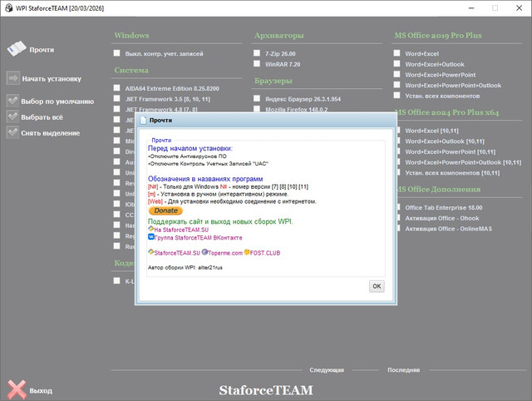This screenshot has width=532, height=401.
Task: Check Word+Excel+PowerPoint+Outlook under Office 2019
Action: (x=397, y=85)
